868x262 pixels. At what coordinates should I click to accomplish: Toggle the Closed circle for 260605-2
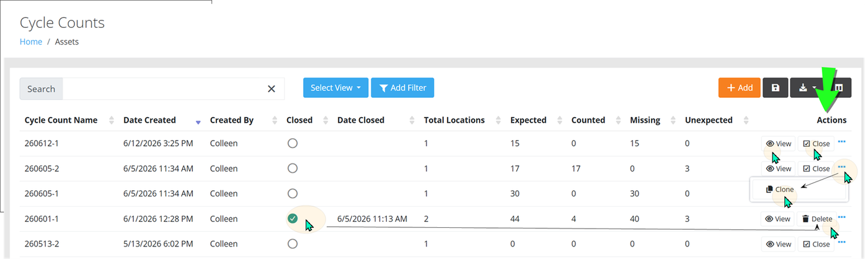(293, 168)
